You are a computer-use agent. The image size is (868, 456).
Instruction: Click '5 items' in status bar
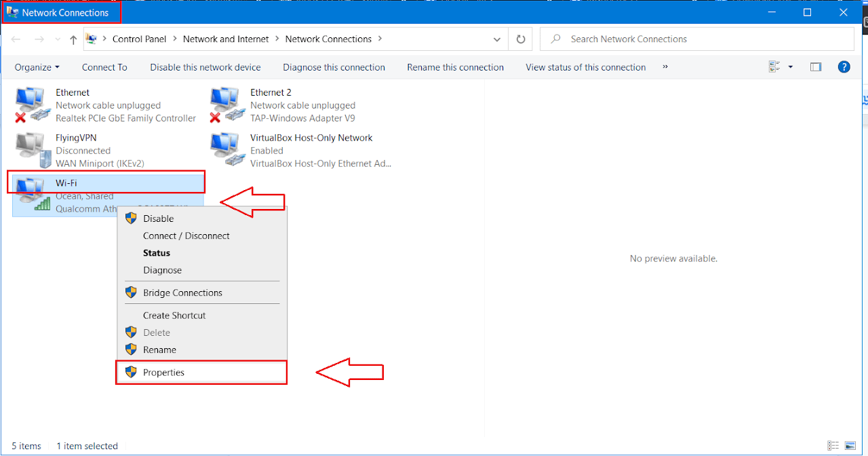tap(26, 446)
